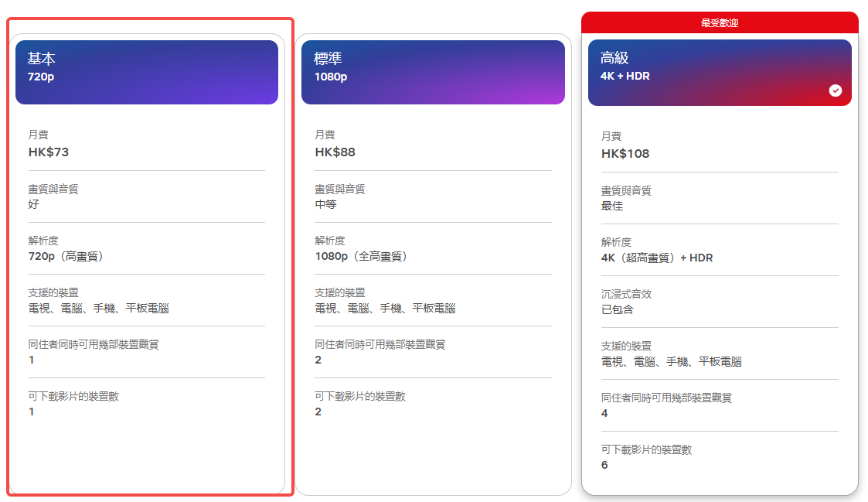
Task: Click the 中等 quality value in 標準 plan
Action: (325, 204)
